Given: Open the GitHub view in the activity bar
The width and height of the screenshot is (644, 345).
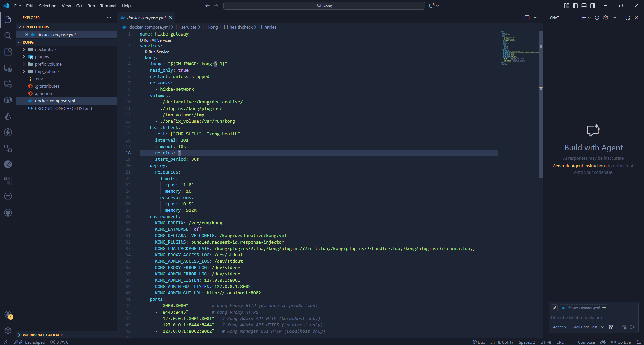Looking at the screenshot, I should [x=8, y=213].
